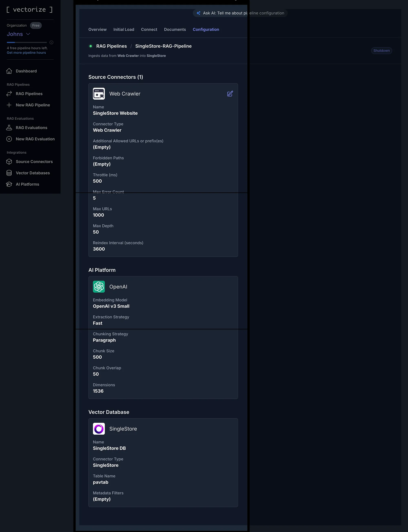Image resolution: width=408 pixels, height=532 pixels.
Task: Click Chunking Strategy value Paragraph
Action: (104, 340)
